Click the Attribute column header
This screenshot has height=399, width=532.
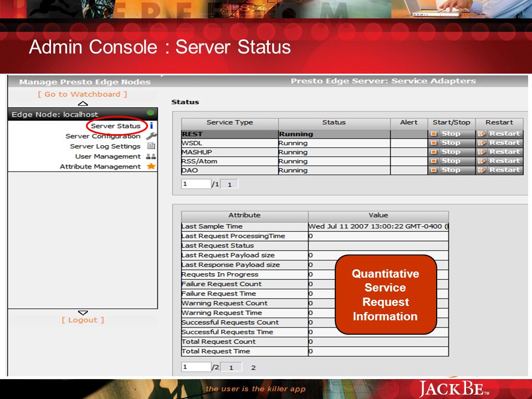point(244,216)
